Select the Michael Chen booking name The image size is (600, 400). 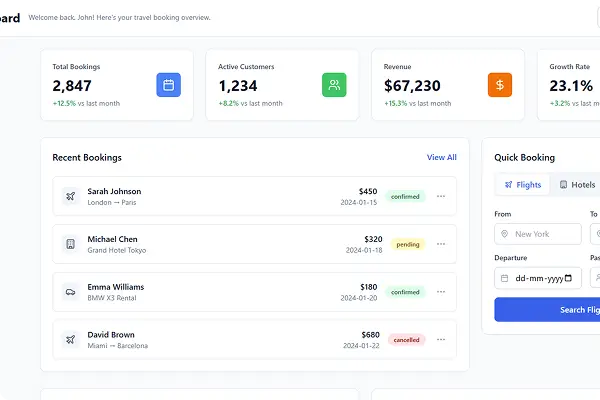112,239
